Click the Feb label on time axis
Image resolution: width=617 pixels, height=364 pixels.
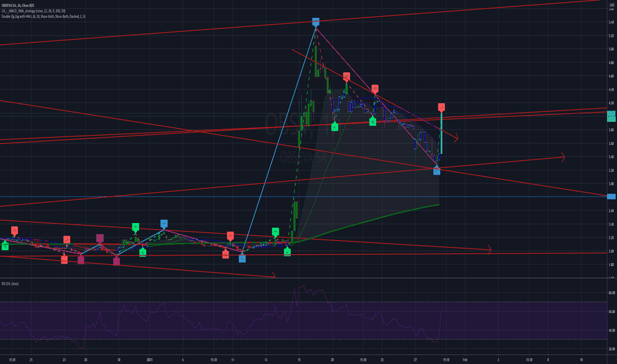point(465,359)
